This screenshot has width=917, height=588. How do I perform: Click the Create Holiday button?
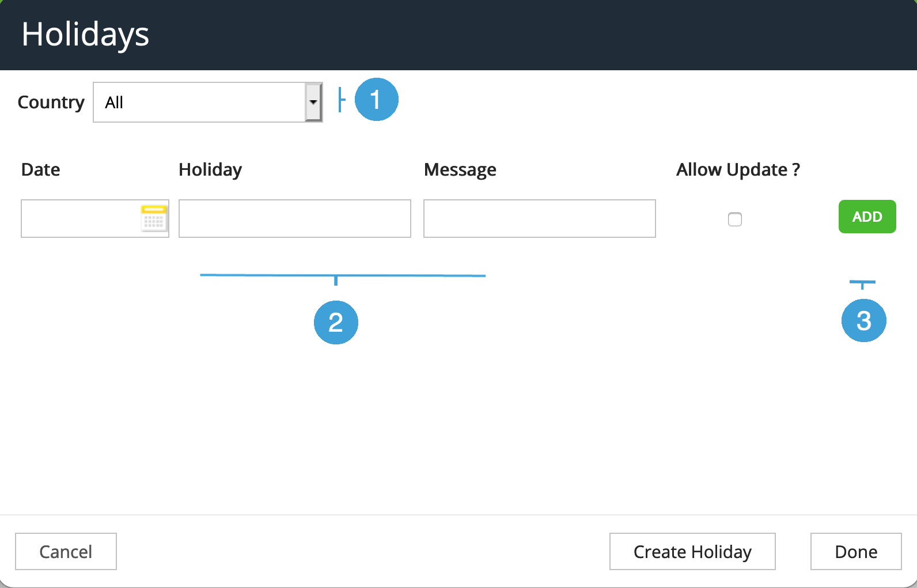click(692, 552)
